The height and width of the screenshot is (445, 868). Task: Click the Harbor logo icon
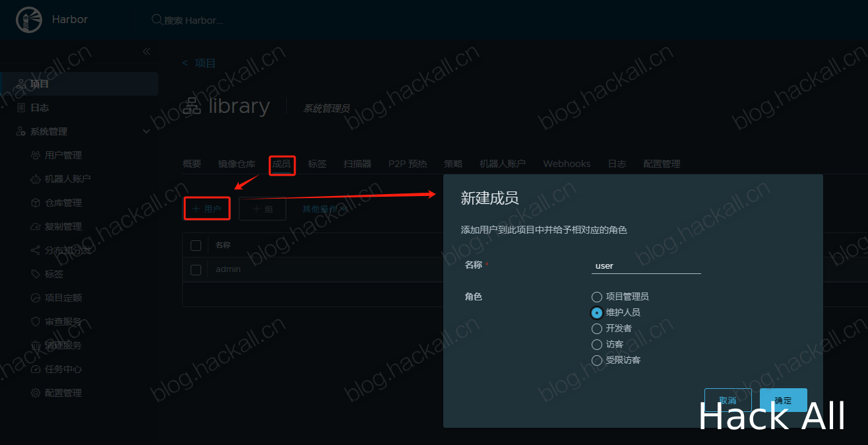point(28,20)
